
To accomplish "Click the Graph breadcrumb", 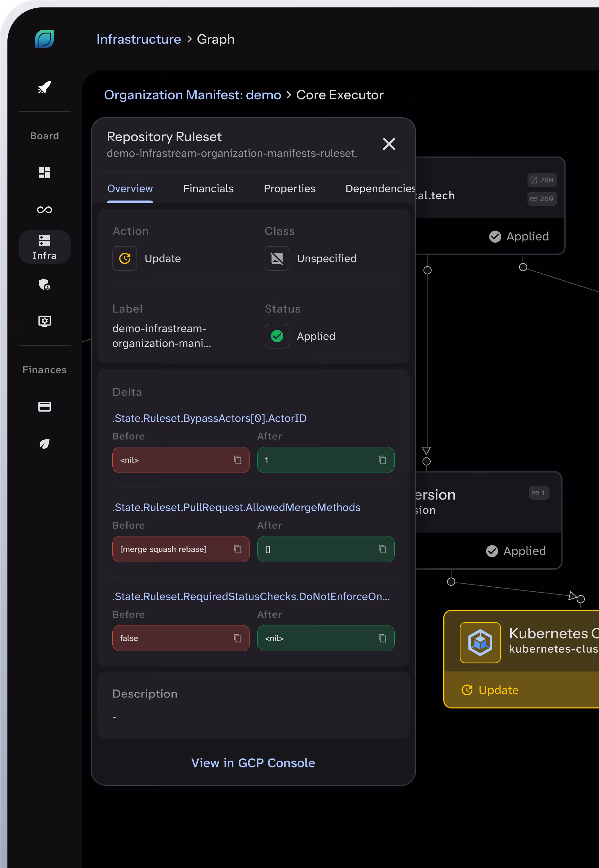I will [x=216, y=39].
